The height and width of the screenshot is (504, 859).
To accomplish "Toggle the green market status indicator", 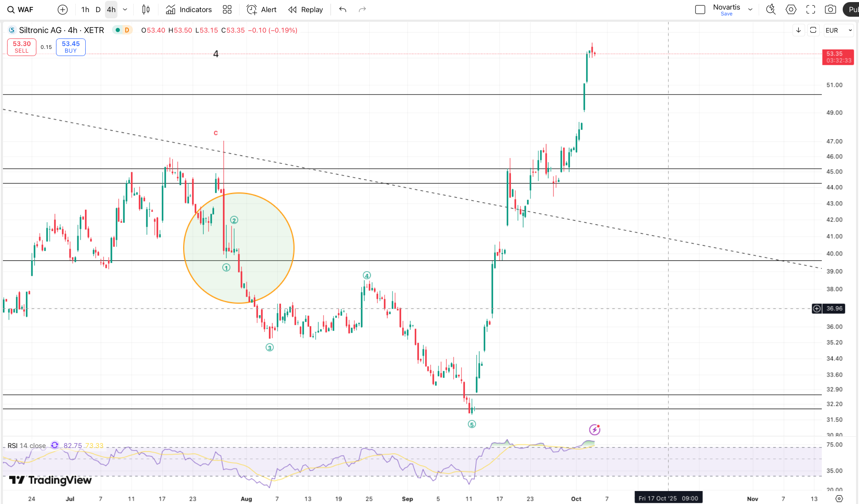I will coord(118,30).
